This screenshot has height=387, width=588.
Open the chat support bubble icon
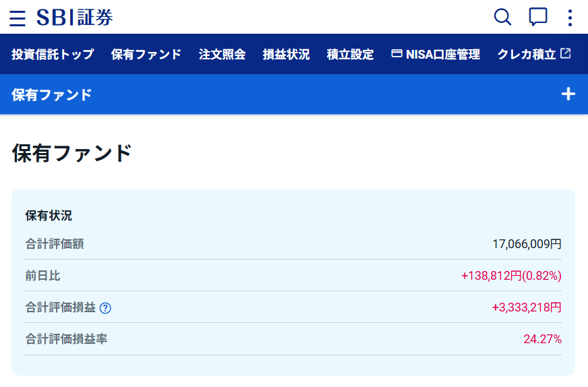[x=537, y=18]
